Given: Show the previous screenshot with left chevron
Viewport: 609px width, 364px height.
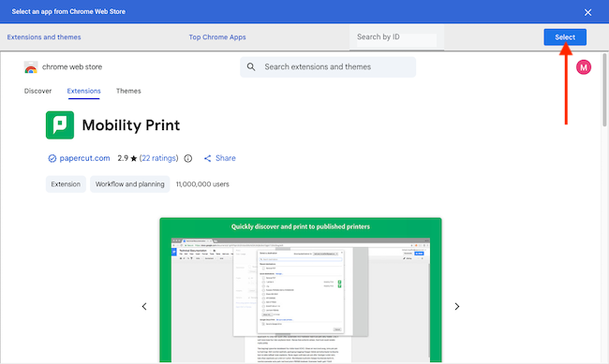Looking at the screenshot, I should pos(144,307).
